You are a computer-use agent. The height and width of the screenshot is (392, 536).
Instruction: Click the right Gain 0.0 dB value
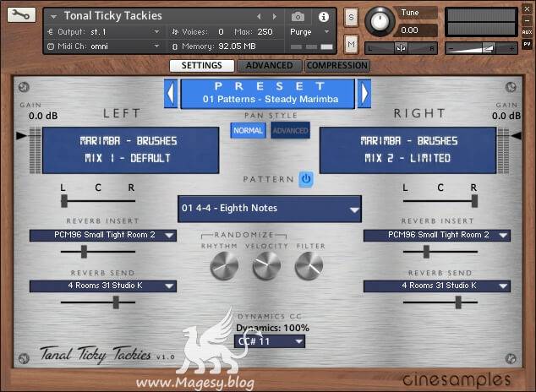506,116
